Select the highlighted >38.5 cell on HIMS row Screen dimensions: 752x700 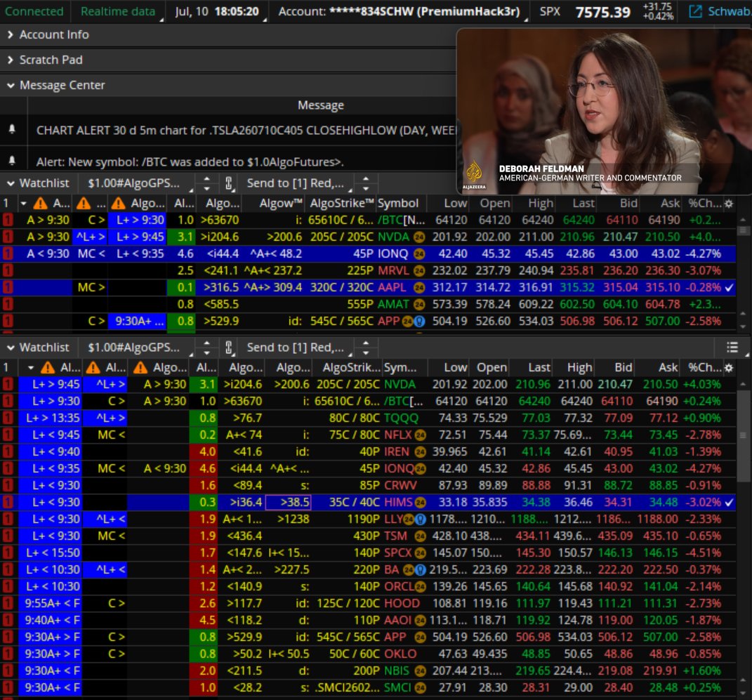coord(289,503)
